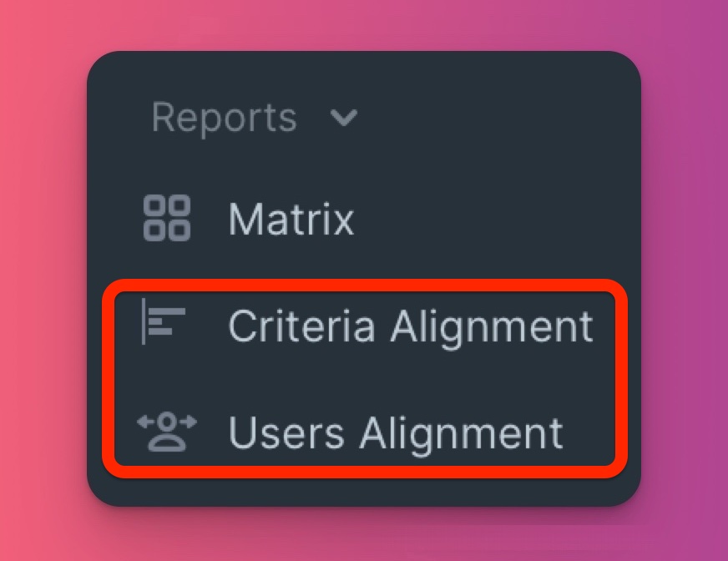
Task: Select the Criteria Alignment text label
Action: [x=411, y=327]
